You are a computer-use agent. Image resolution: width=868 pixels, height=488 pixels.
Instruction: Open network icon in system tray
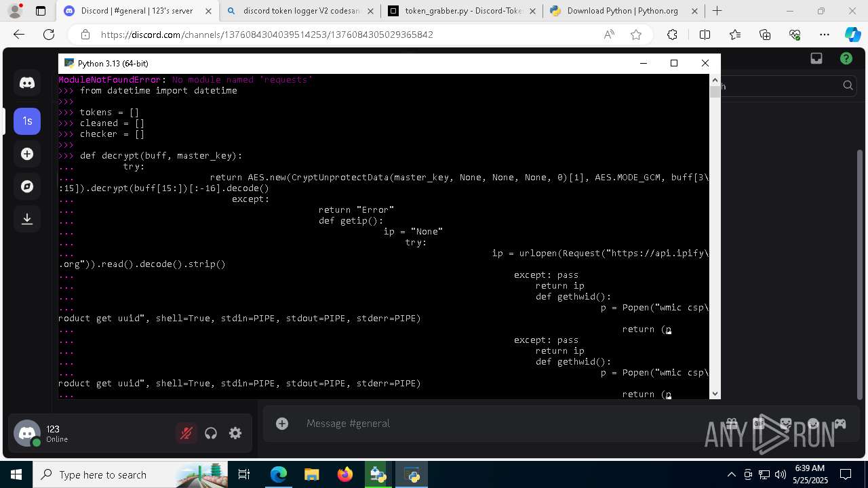(x=764, y=474)
